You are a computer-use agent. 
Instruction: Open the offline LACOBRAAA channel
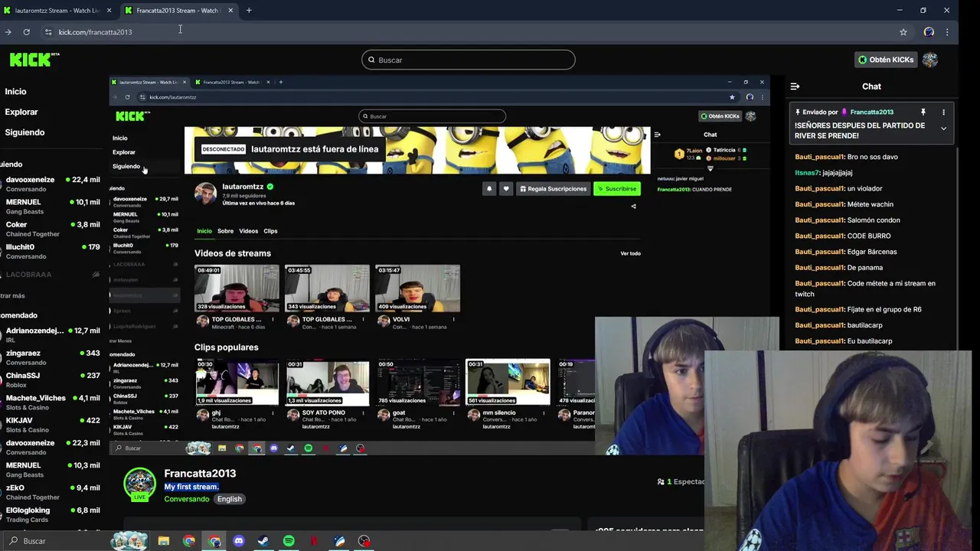[x=51, y=274]
